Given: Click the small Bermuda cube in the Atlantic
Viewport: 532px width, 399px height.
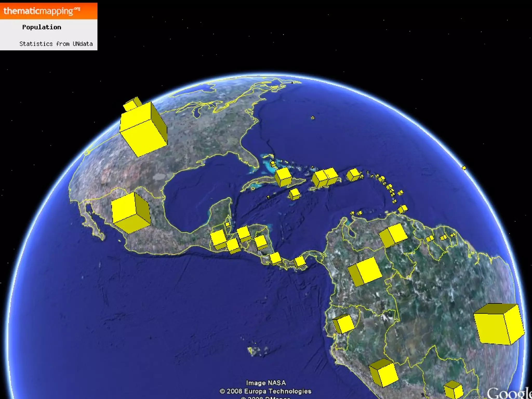Looking at the screenshot, I should [313, 118].
